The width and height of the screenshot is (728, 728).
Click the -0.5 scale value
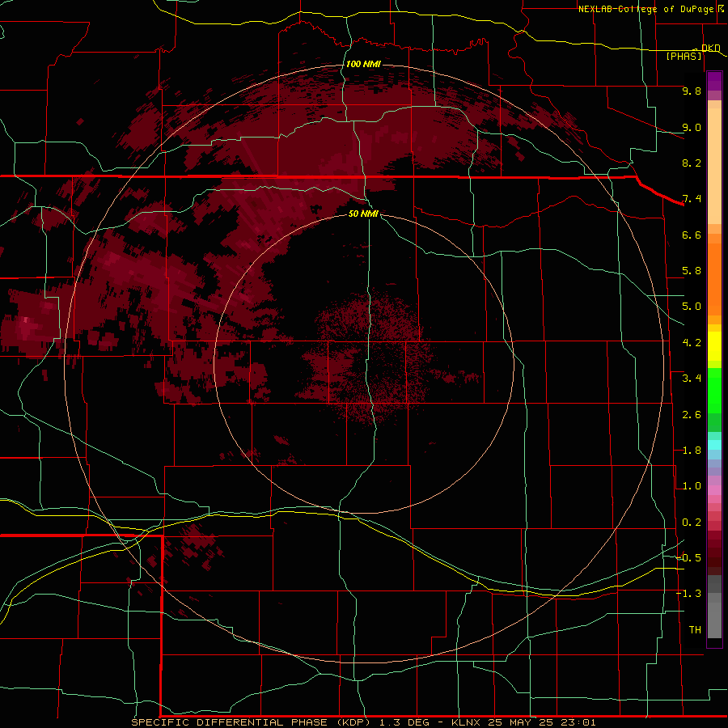[x=688, y=558]
